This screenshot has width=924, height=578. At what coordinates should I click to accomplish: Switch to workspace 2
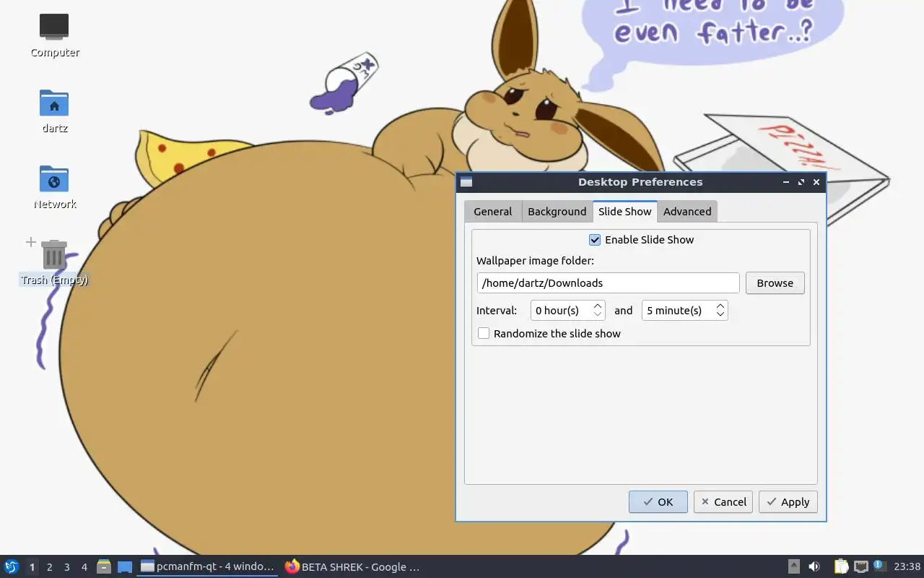[49, 567]
